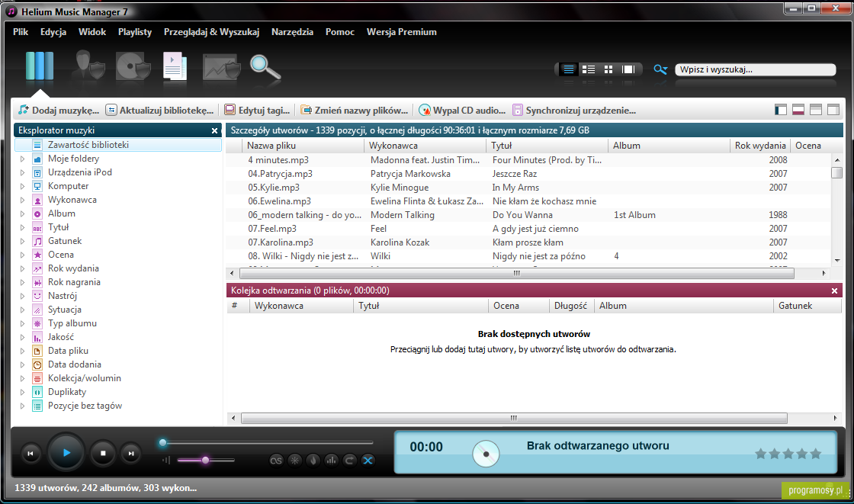Expand the Jakość tree node
This screenshot has height=504, width=854.
coord(22,337)
